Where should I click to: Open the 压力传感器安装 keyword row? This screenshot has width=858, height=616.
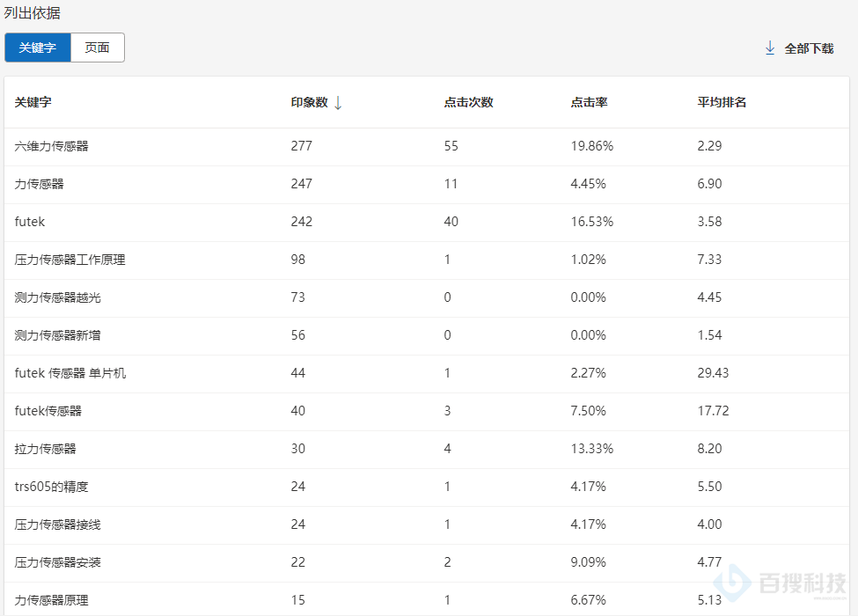[x=58, y=562]
